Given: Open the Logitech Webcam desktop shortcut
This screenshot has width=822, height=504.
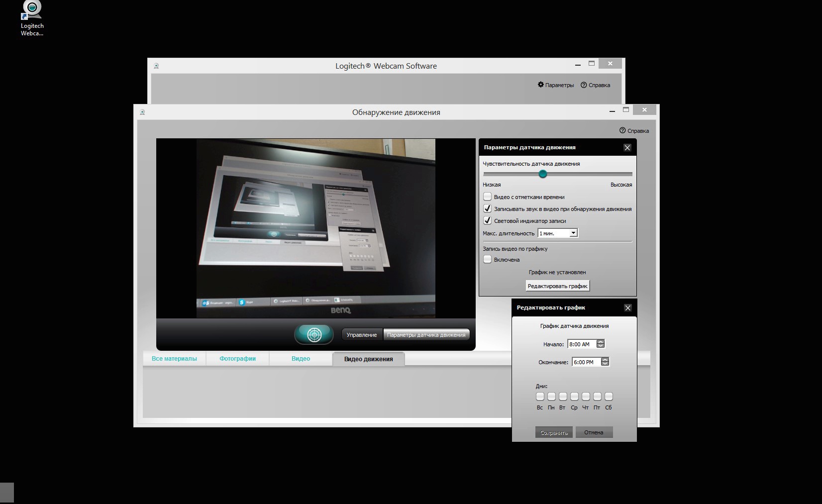Looking at the screenshot, I should tap(32, 18).
